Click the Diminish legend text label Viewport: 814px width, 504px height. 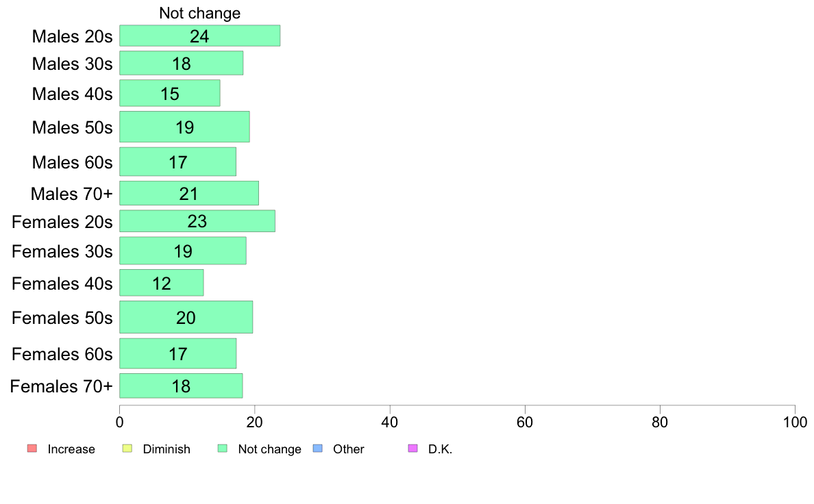(x=166, y=449)
